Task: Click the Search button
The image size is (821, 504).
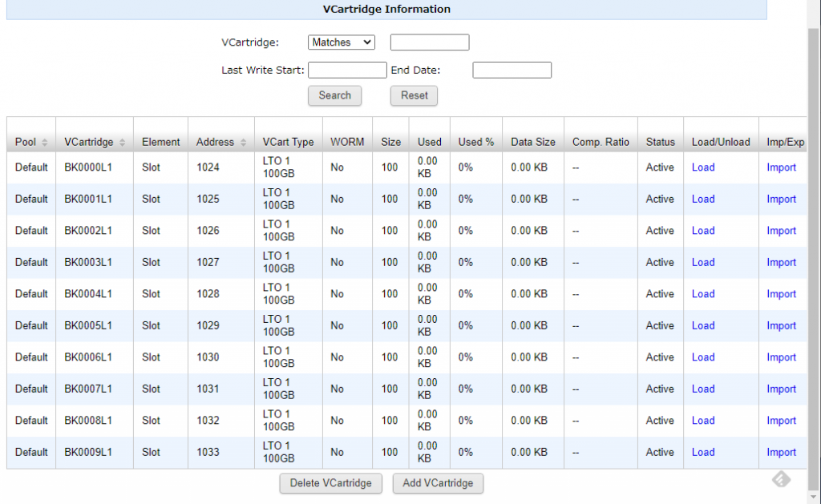Action: pos(334,96)
